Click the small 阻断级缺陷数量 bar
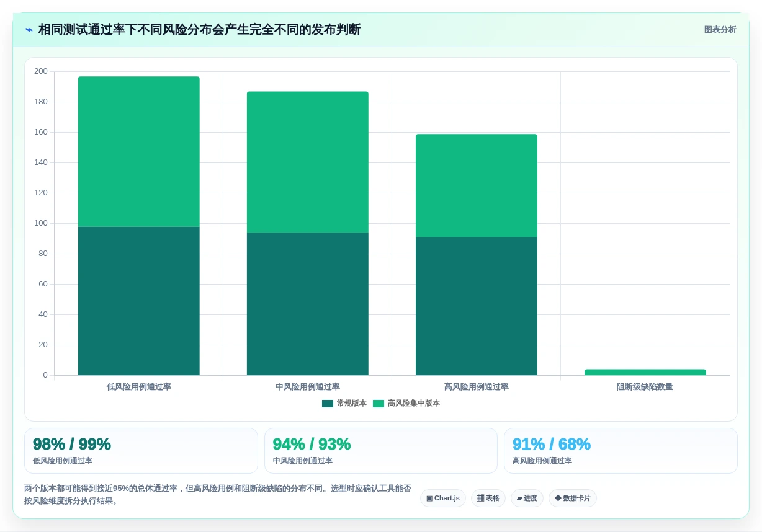Viewport: 762px width, 532px height. 645,372
